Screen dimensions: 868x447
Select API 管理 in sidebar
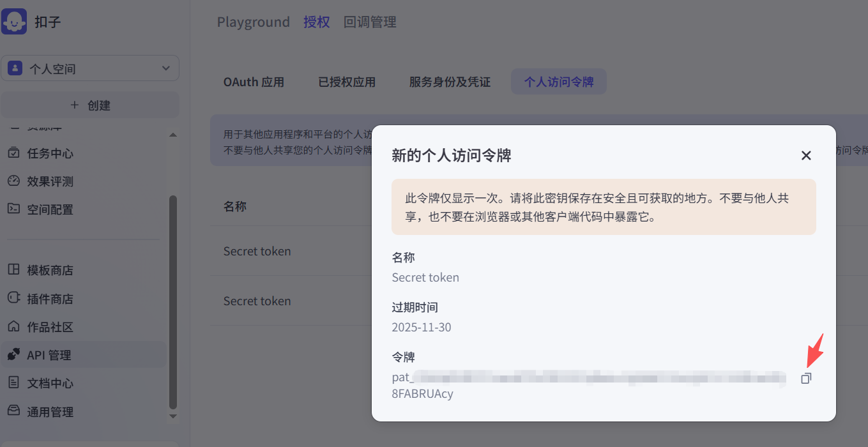click(x=49, y=355)
